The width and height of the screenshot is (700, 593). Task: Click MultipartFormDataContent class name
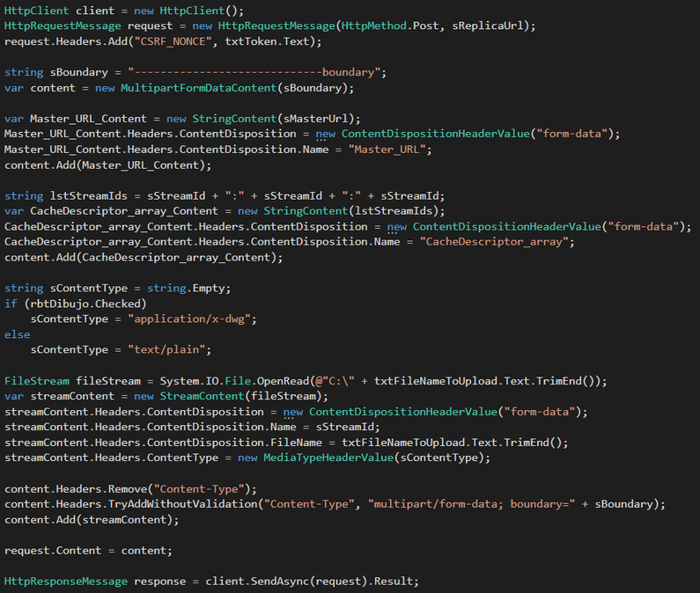pos(199,88)
